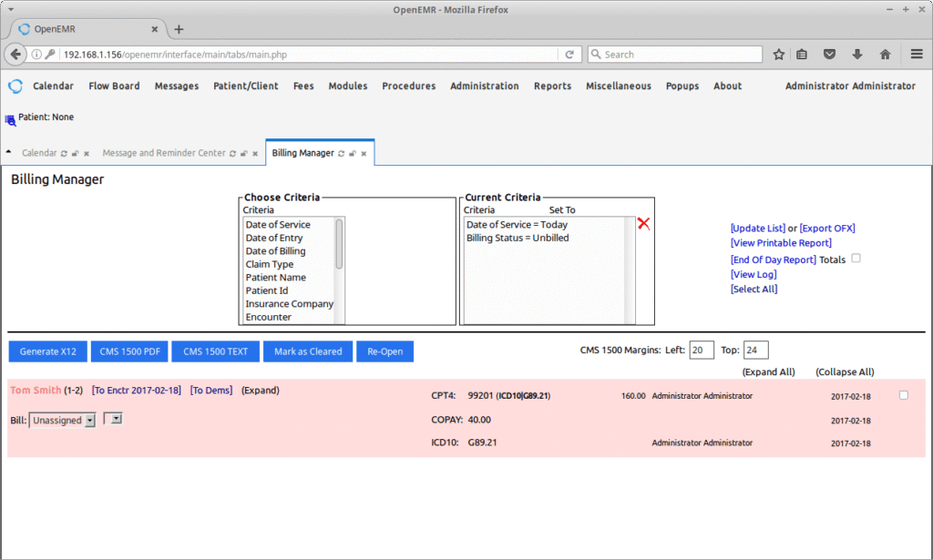The height and width of the screenshot is (560, 933).
Task: Open the Patient/Client menu
Action: pyautogui.click(x=246, y=86)
